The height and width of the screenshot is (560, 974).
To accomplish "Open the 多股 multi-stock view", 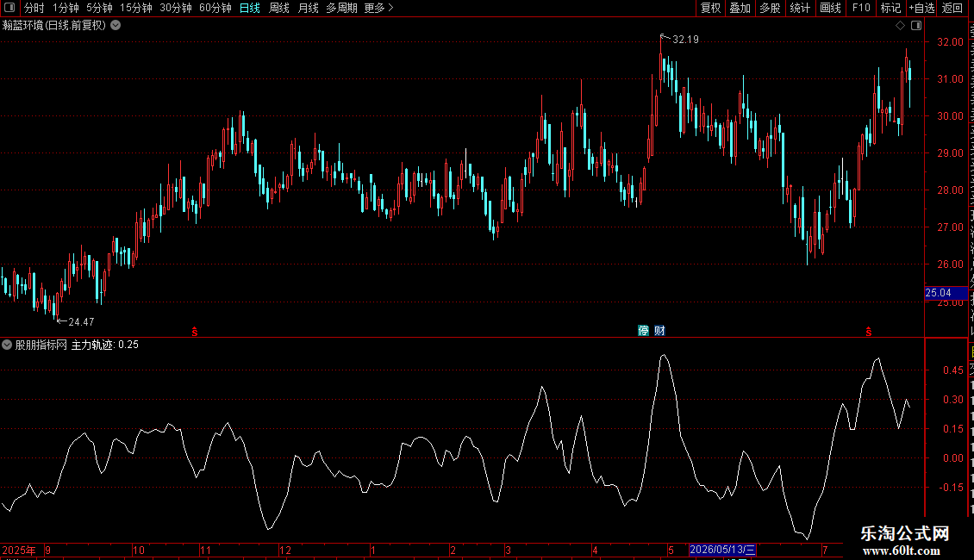I will click(770, 8).
